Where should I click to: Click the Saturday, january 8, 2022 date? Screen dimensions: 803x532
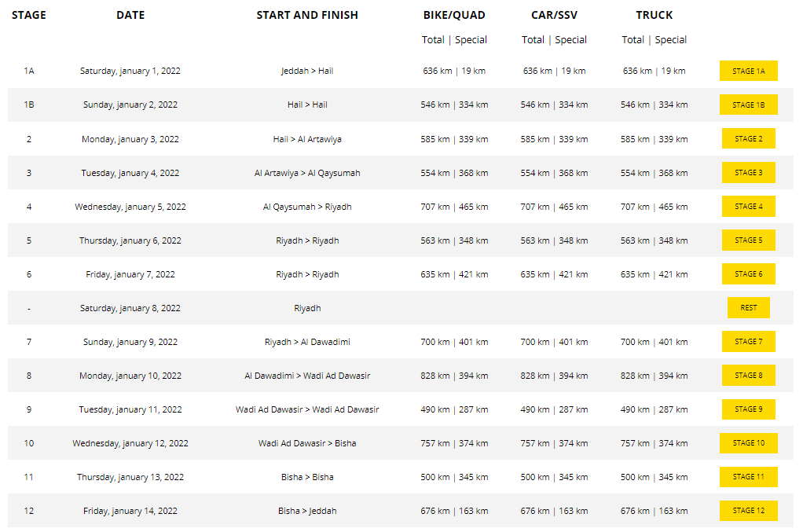coord(130,308)
